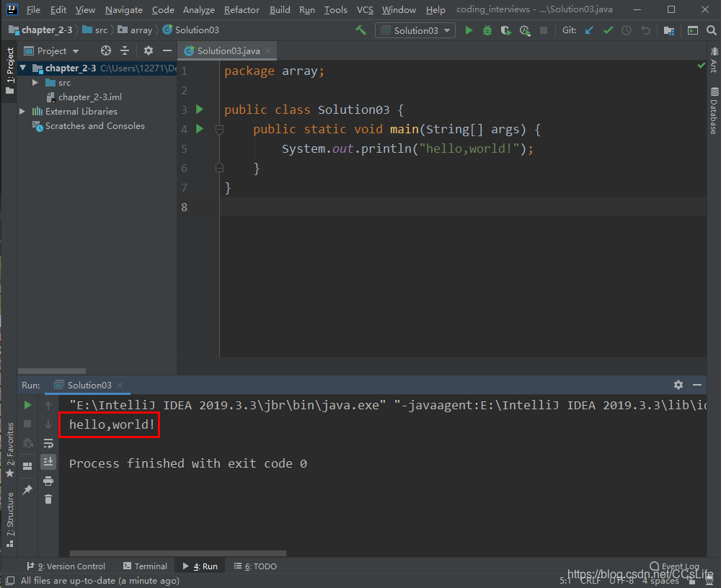Hide the Run tool window
The width and height of the screenshot is (721, 588).
697,385
